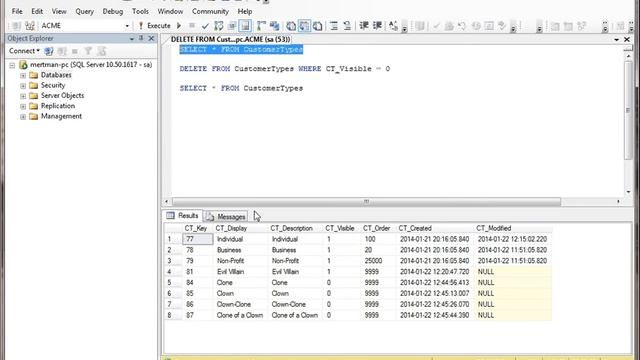Click the query editor horizontal scrollbar thumb

pos(366,202)
